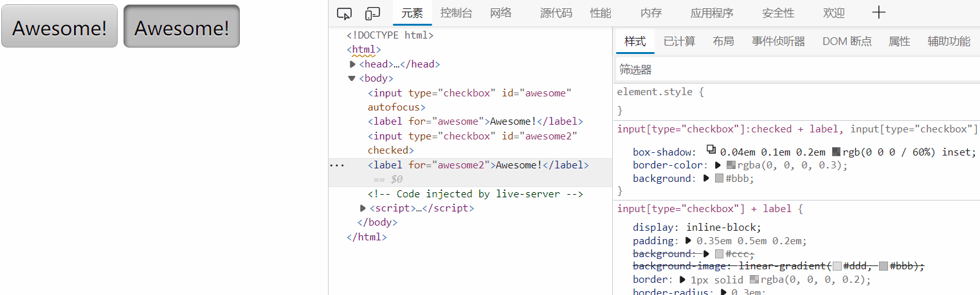Screen dimensions: 980x295
Task: Click display: inline-block declaration
Action: click(697, 228)
